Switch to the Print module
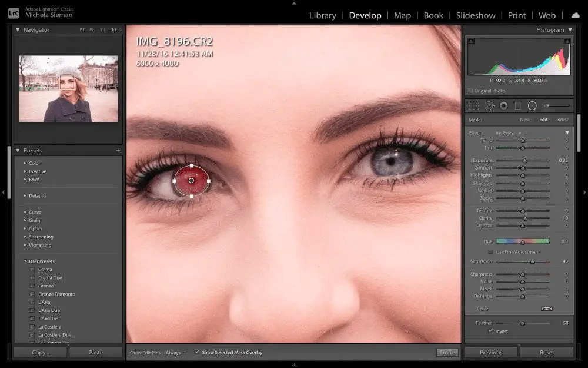The height and width of the screenshot is (368, 588). click(x=517, y=15)
